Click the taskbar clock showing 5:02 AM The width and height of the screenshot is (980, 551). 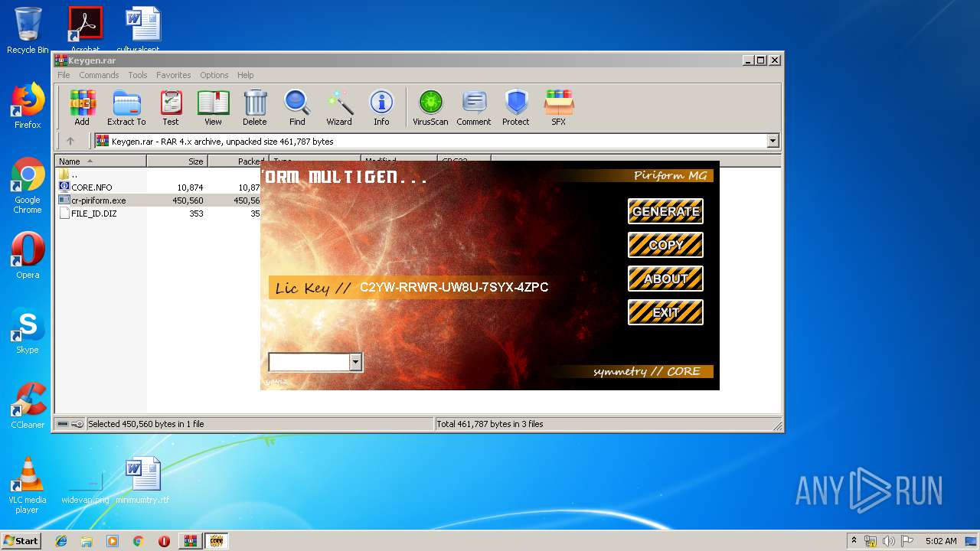941,541
